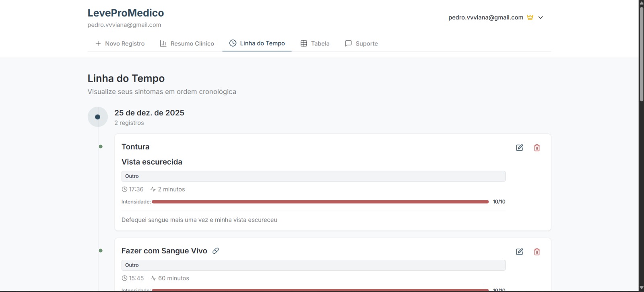644x292 pixels.
Task: Delete the Fazer com Sangue Vivo record
Action: pyautogui.click(x=537, y=252)
